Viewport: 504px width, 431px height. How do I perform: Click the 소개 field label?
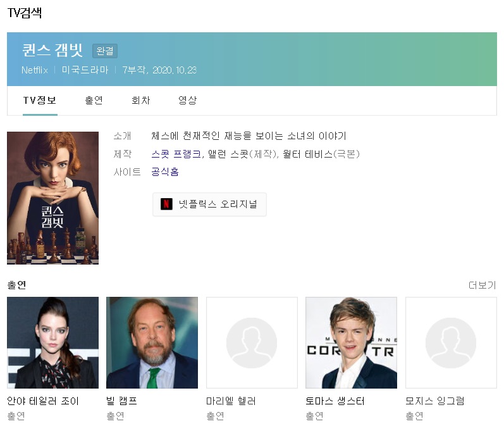[122, 136]
